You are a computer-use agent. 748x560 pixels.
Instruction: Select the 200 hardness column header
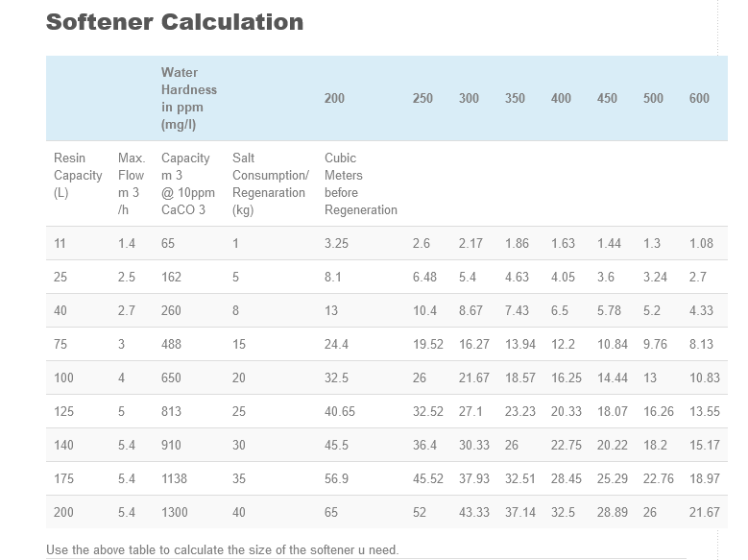(334, 98)
